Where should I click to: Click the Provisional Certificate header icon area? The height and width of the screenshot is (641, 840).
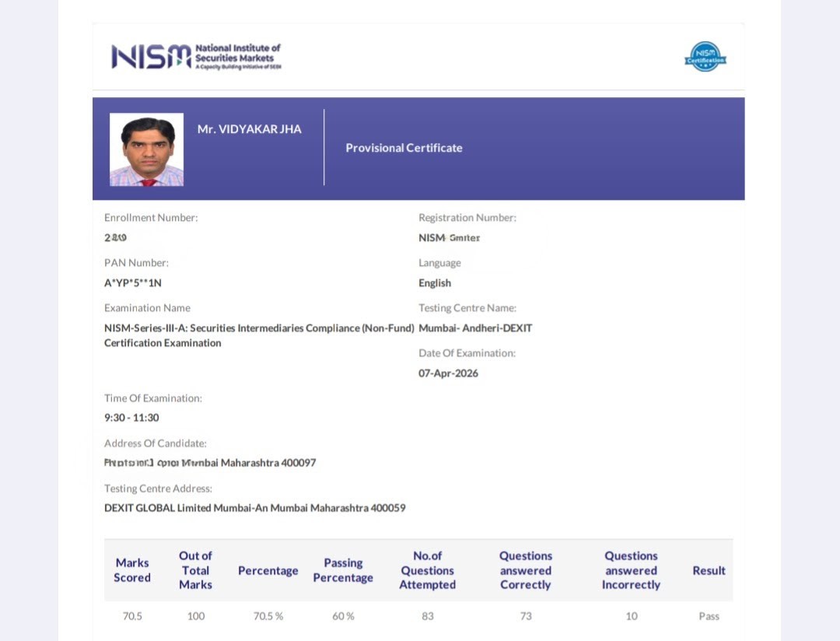pyautogui.click(x=404, y=148)
